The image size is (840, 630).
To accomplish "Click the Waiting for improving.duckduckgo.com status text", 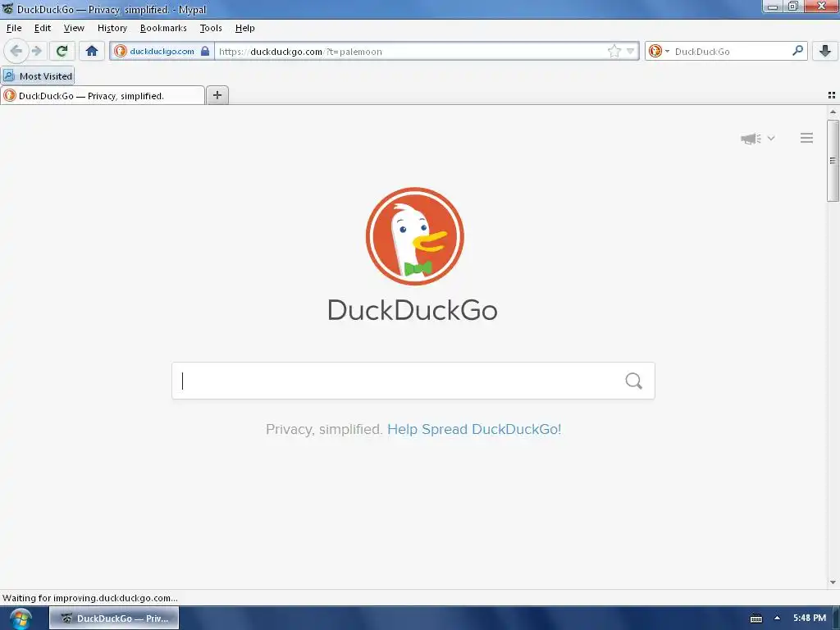I will pos(90,598).
